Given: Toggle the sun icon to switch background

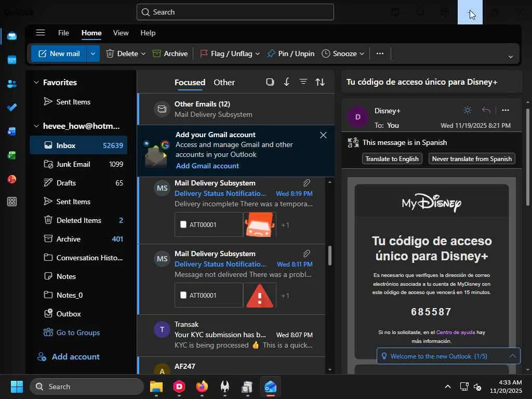Looking at the screenshot, I should click(x=468, y=110).
